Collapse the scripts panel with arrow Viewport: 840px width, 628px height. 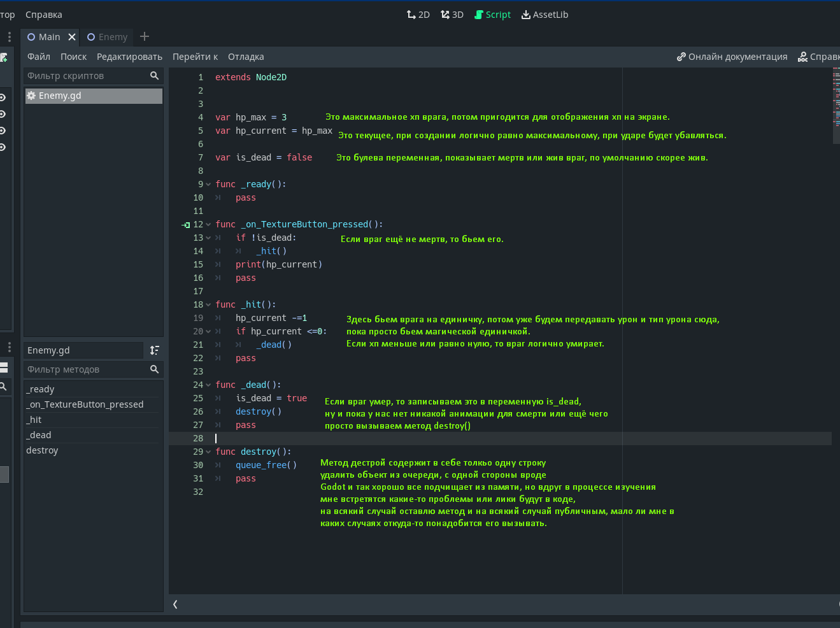(175, 604)
